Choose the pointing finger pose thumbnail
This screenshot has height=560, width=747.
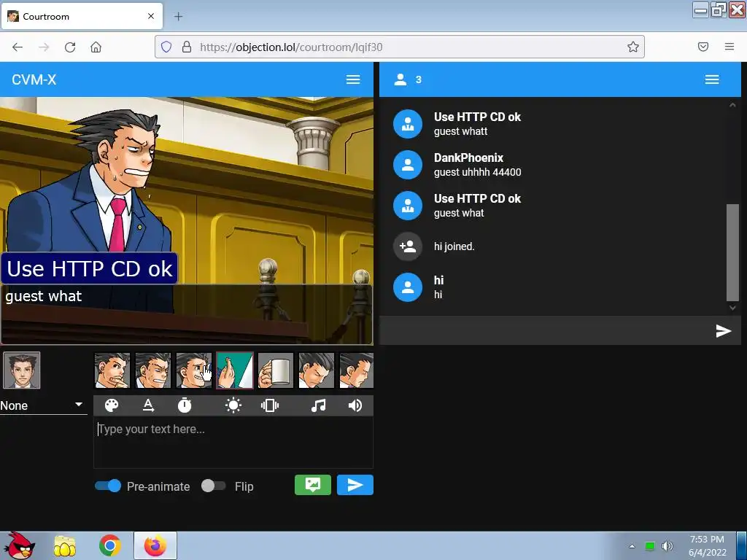[x=235, y=370]
